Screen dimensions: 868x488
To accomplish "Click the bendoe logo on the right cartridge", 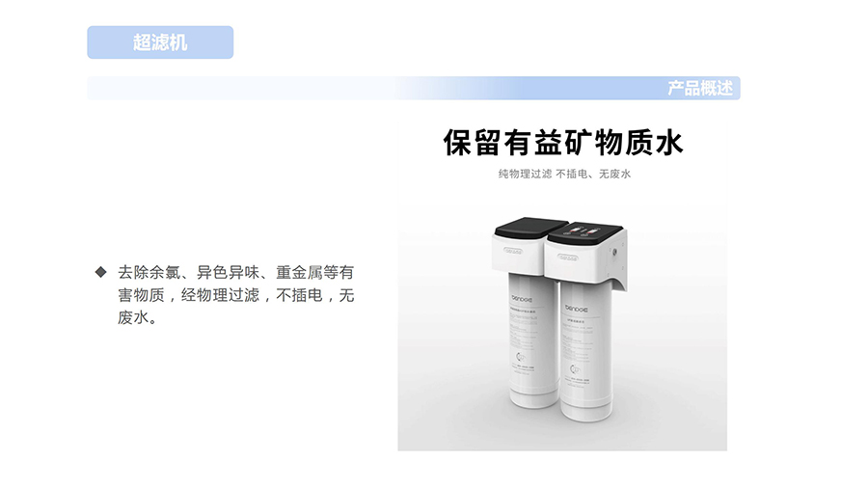I will click(x=577, y=308).
